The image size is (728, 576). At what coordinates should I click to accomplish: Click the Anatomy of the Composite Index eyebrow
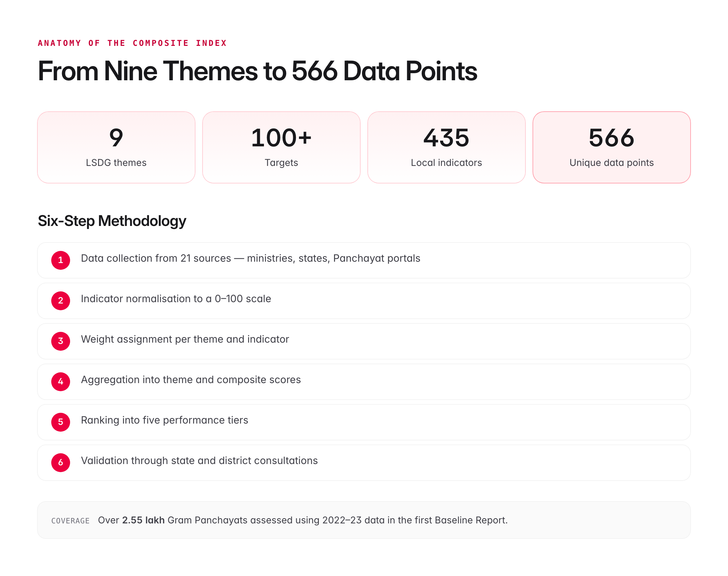click(x=132, y=43)
